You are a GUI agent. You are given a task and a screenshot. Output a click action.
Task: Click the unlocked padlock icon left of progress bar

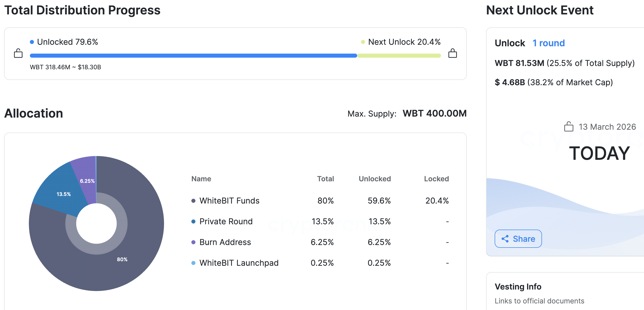click(x=18, y=53)
